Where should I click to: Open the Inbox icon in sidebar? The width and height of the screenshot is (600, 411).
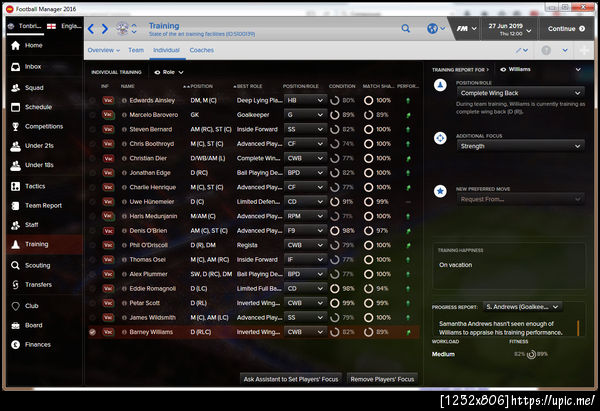15,67
